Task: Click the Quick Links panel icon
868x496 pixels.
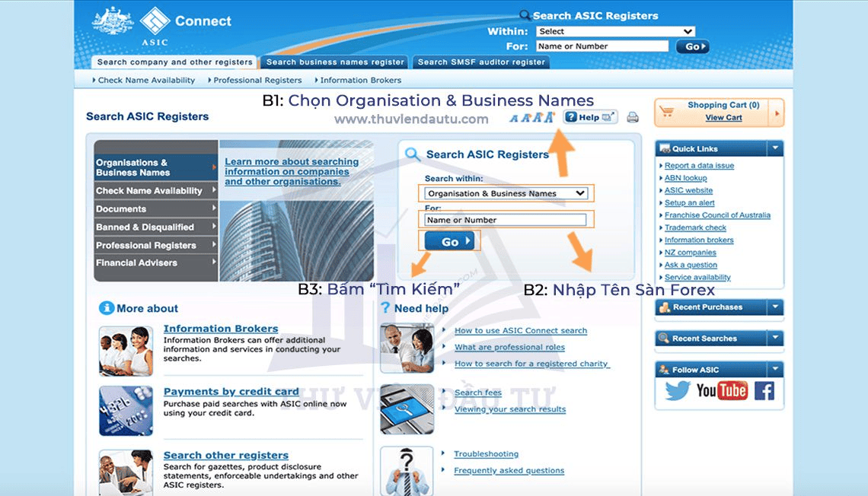Action: pyautogui.click(x=664, y=149)
